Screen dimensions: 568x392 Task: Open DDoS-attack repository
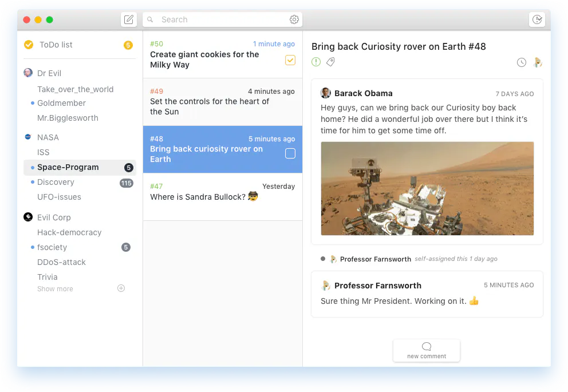click(62, 262)
